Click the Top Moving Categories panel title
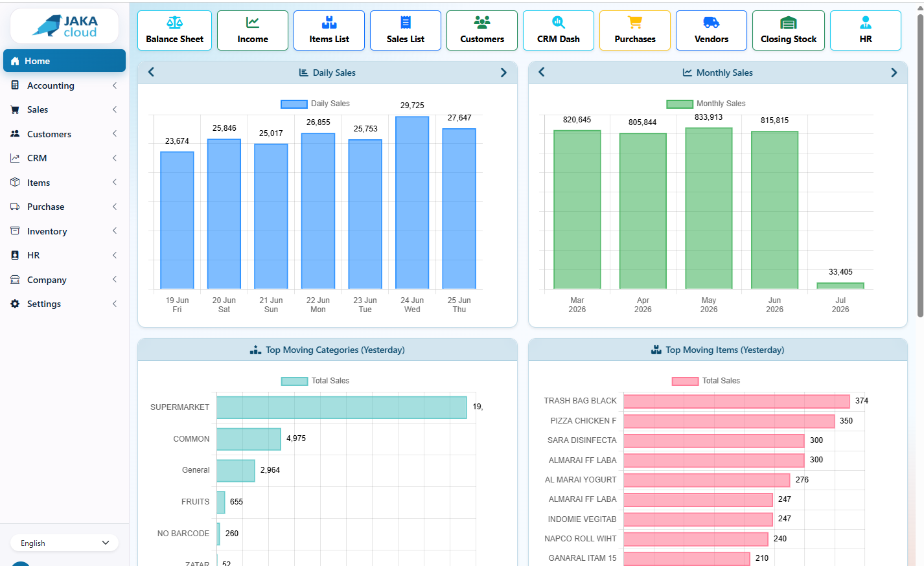The height and width of the screenshot is (566, 924). (x=335, y=350)
